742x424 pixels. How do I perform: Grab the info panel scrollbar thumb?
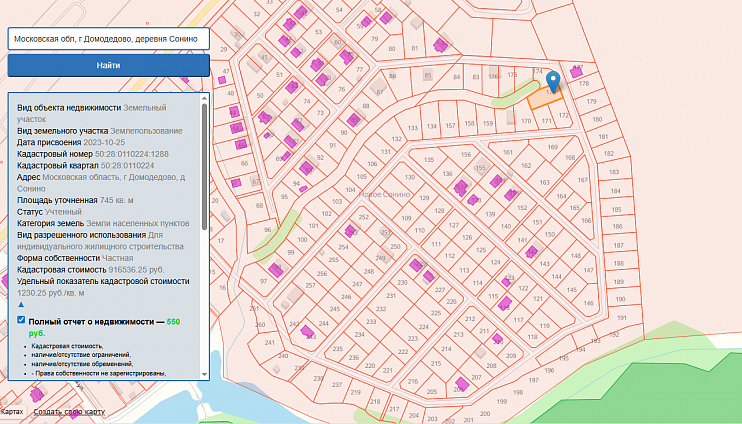(204, 167)
